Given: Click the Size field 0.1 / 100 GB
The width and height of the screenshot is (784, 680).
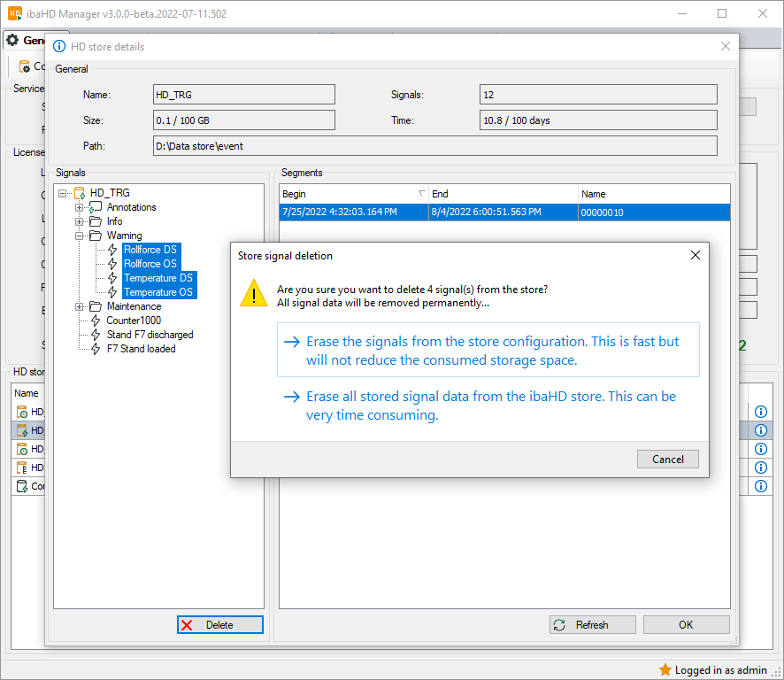Looking at the screenshot, I should click(x=244, y=120).
